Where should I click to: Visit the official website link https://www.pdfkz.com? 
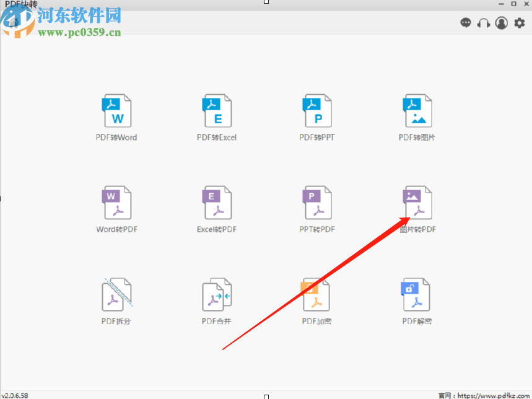[494, 395]
